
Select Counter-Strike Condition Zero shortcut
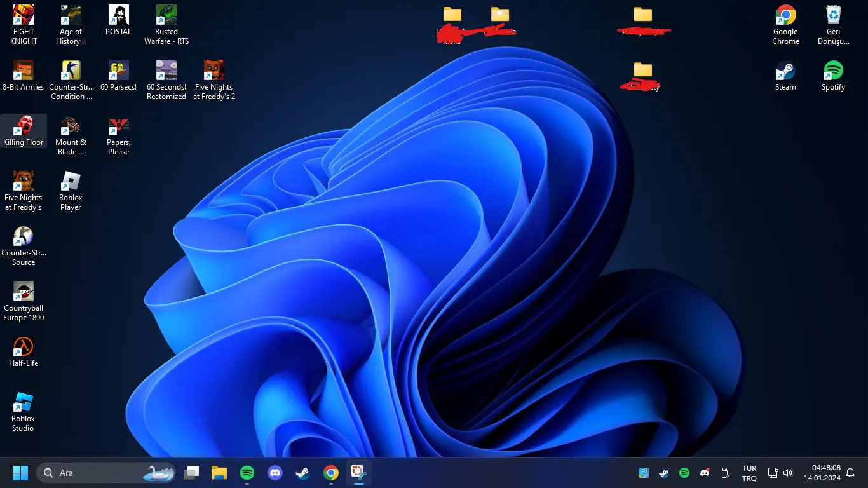71,81
